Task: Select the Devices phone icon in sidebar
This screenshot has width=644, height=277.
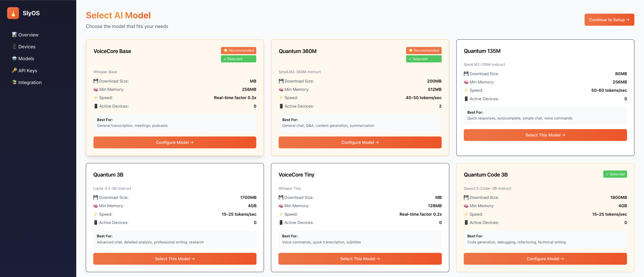Action: [15, 47]
